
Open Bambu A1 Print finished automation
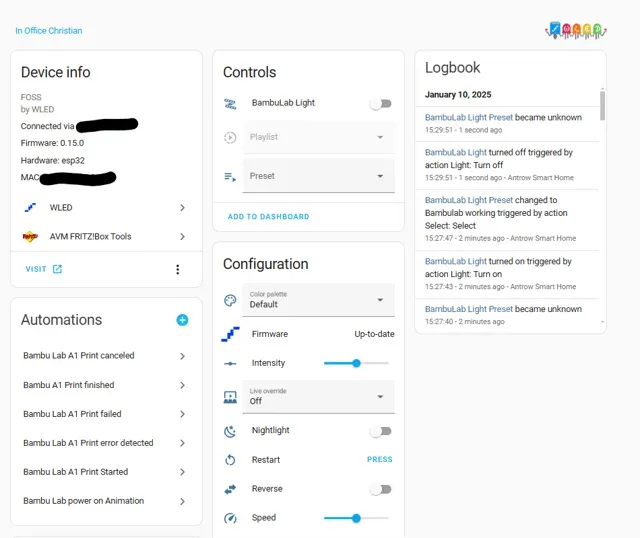coord(106,385)
